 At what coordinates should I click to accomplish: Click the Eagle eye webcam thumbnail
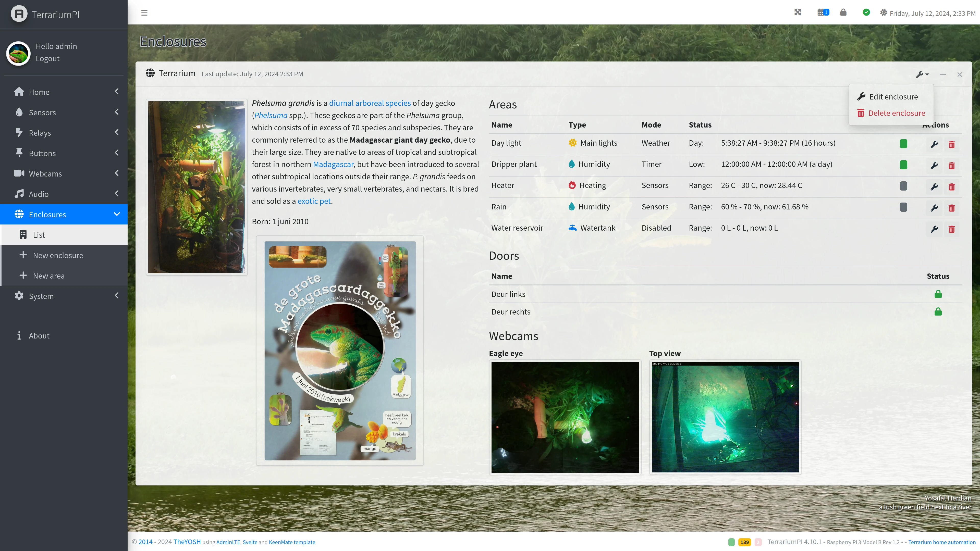point(565,417)
